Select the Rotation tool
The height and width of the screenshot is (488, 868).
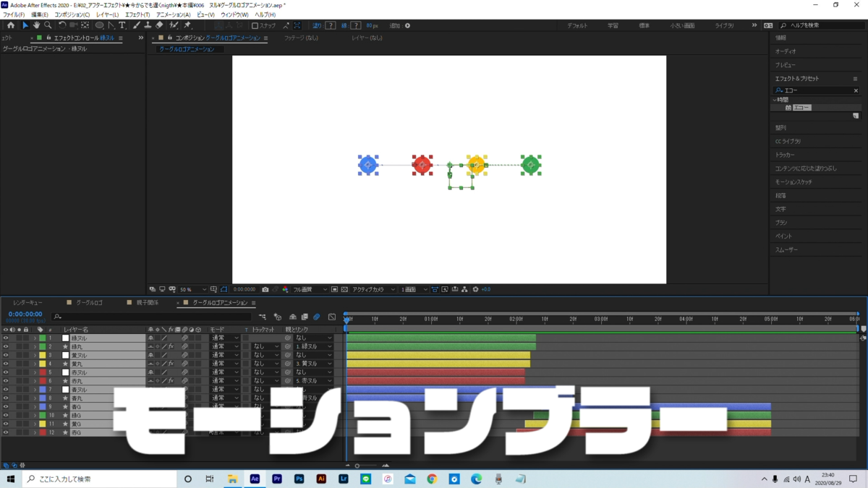(62, 25)
